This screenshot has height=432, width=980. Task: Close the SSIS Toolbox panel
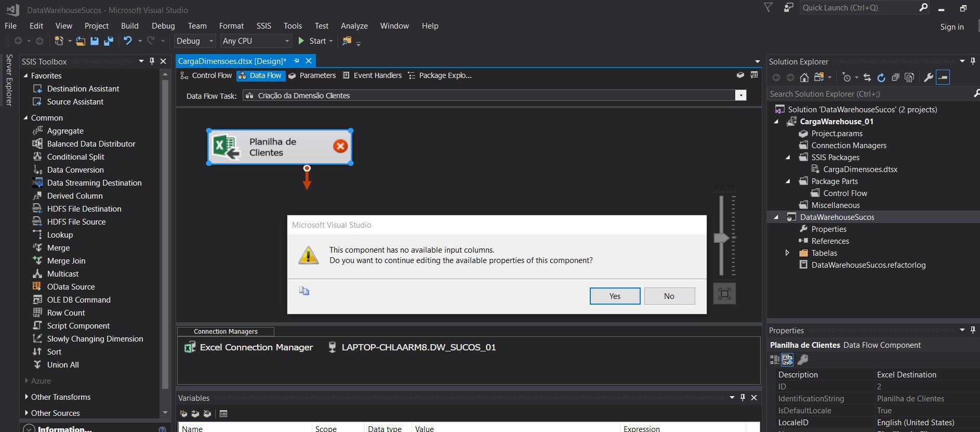coord(163,61)
